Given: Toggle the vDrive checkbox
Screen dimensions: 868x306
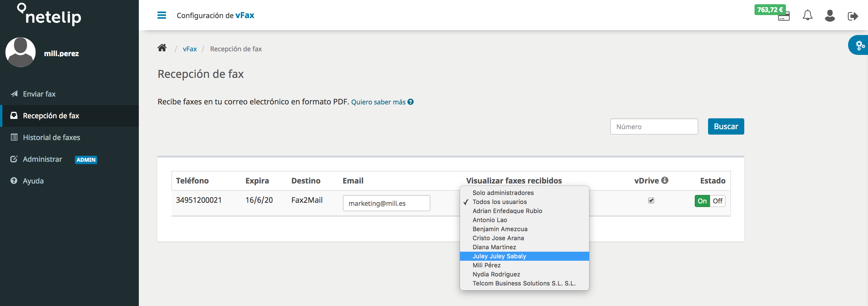Looking at the screenshot, I should [651, 200].
